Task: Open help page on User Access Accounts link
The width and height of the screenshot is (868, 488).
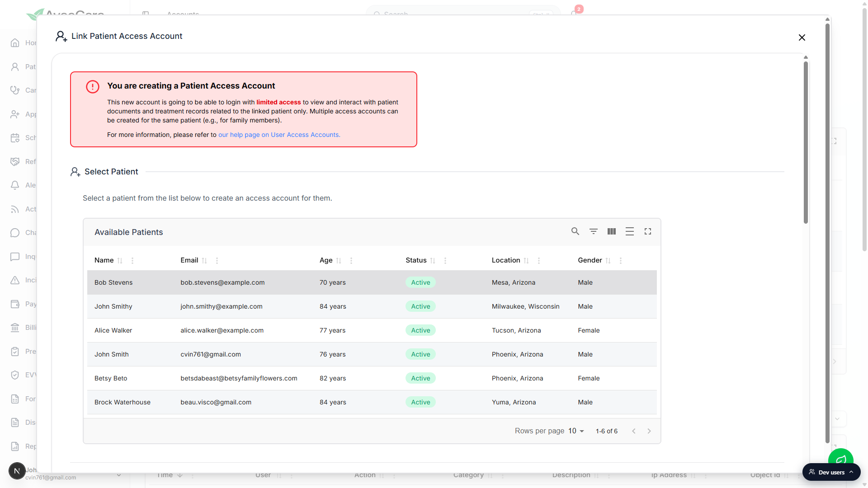Action: [279, 135]
